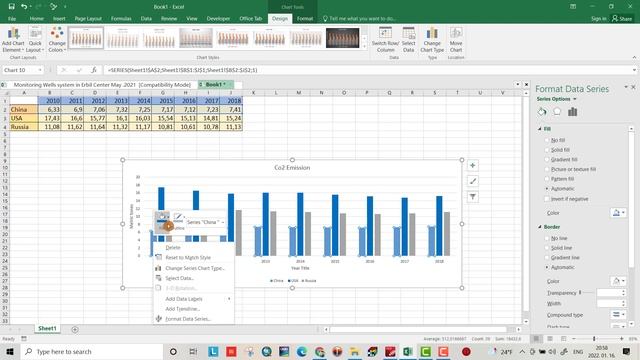The width and height of the screenshot is (640, 360).
Task: Click the Task View taskbar icon
Action: [193, 351]
